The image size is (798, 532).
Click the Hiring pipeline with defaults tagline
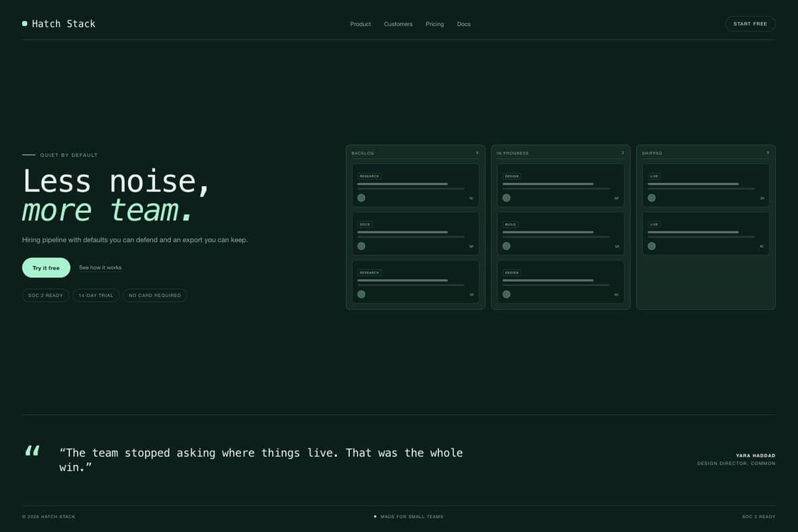(x=135, y=240)
